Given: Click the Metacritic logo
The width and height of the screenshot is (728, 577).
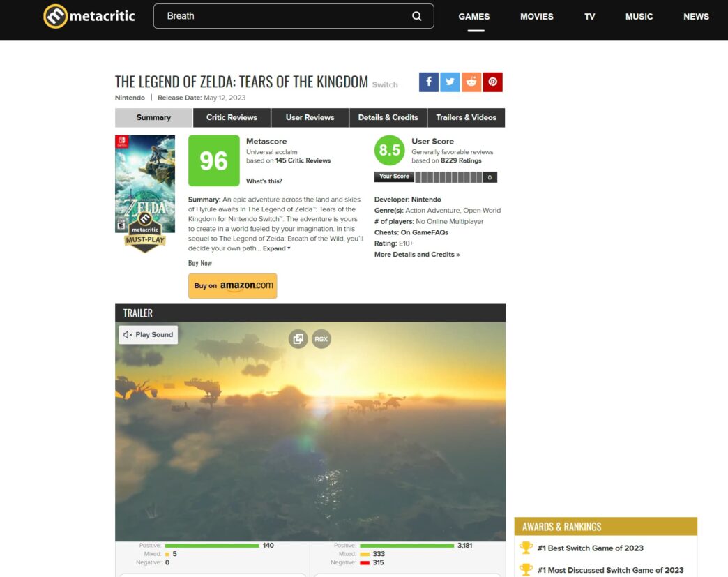Looking at the screenshot, I should [89, 16].
